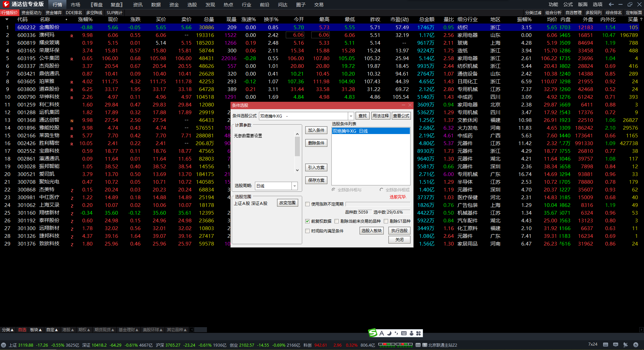Click 选股入板块 button
The image size is (644, 350).
click(x=372, y=231)
